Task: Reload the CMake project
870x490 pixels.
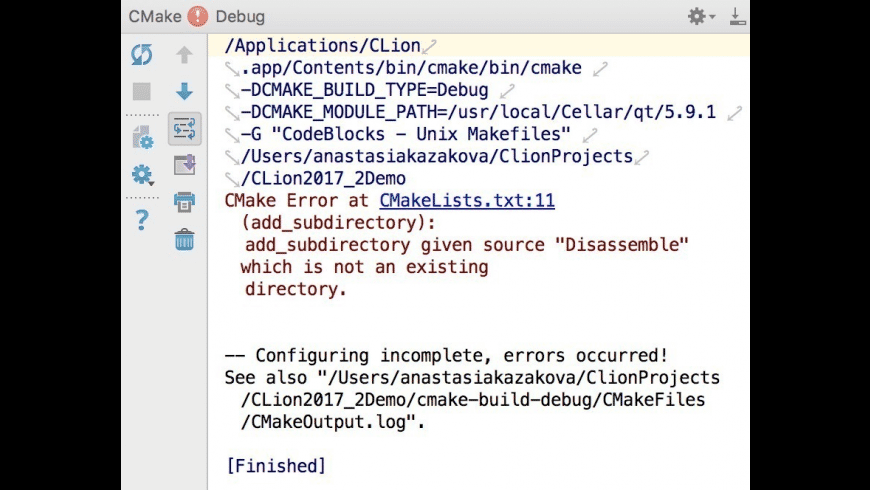Action: pos(142,56)
